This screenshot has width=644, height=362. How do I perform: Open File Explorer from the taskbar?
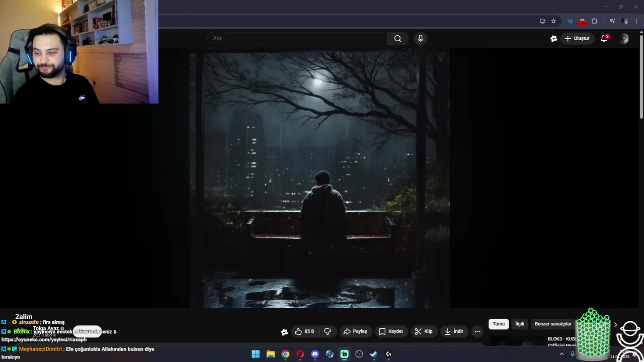point(270,354)
